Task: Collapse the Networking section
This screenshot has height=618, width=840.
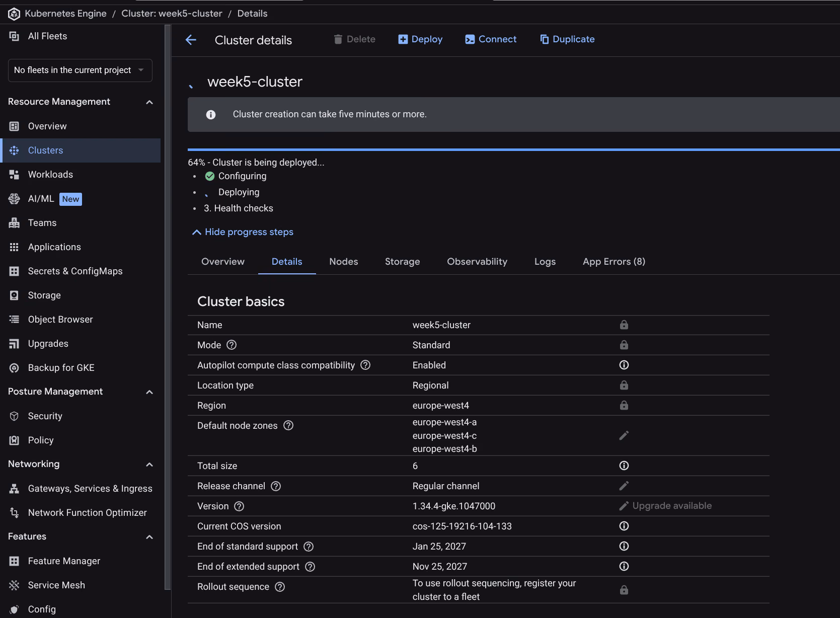Action: pos(149,464)
